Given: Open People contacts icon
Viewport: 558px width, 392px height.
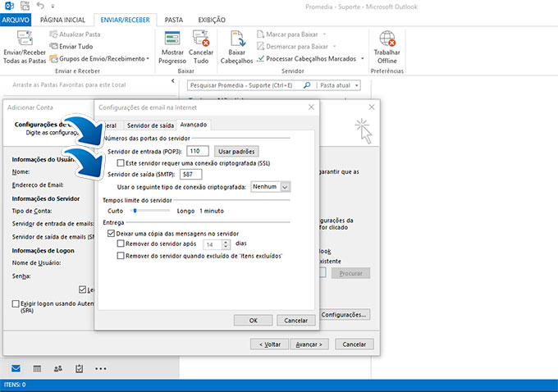Looking at the screenshot, I should pos(58,368).
